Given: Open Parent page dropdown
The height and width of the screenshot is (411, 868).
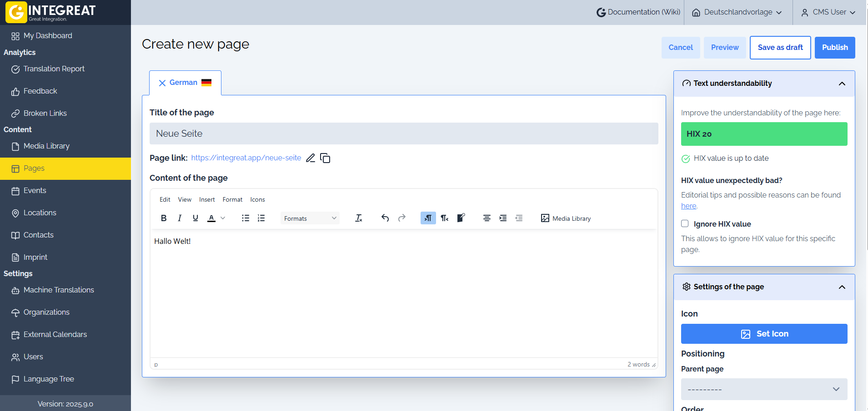Looking at the screenshot, I should (764, 389).
